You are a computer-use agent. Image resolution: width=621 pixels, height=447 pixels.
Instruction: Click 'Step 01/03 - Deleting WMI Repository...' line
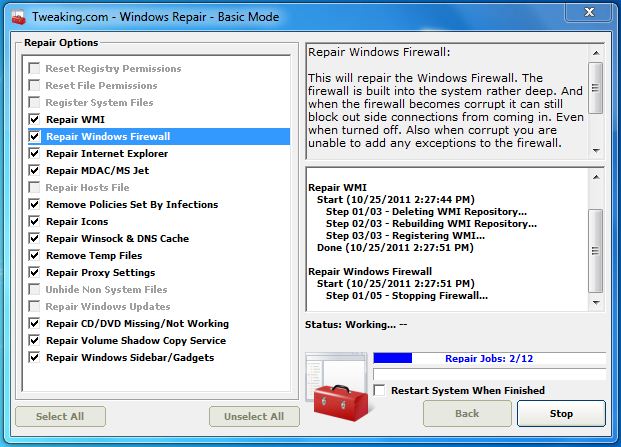tap(426, 212)
